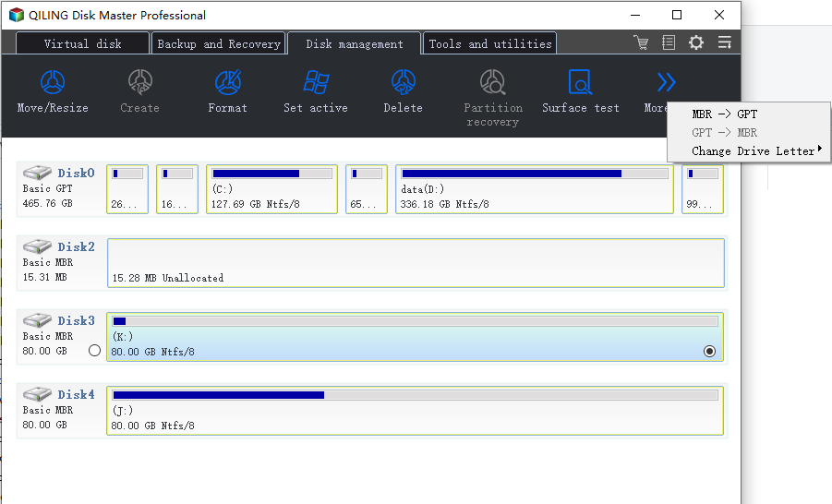Select the 65... small partition on Disk0
The image size is (832, 504).
click(x=367, y=189)
